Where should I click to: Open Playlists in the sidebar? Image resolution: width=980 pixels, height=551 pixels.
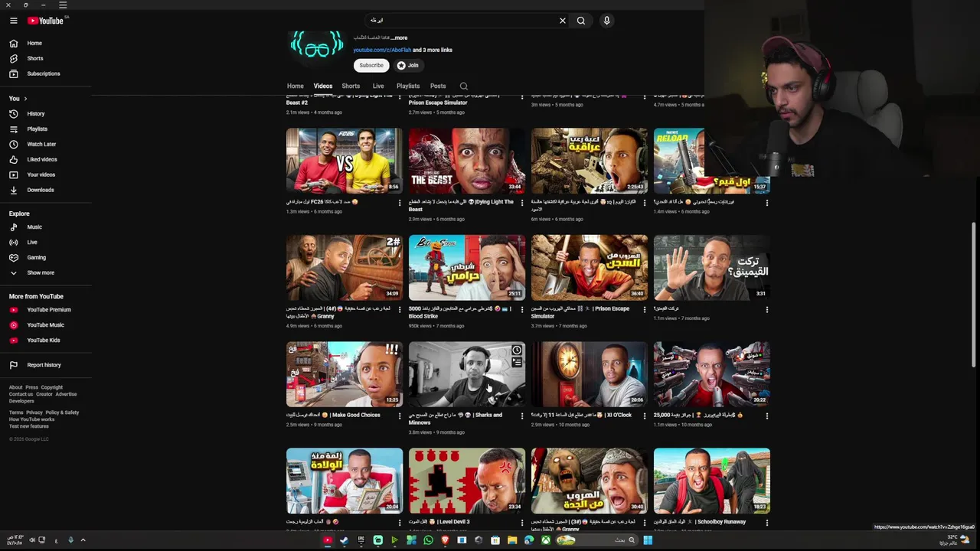pyautogui.click(x=46, y=129)
